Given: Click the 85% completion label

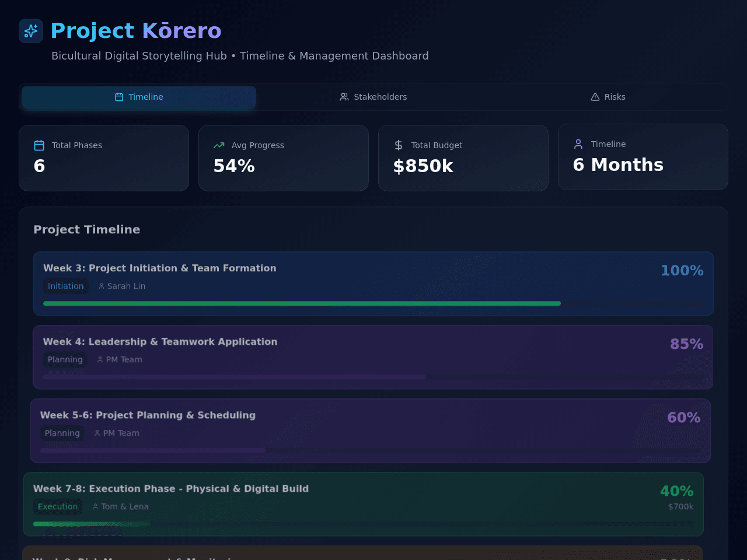Looking at the screenshot, I should coord(686,344).
